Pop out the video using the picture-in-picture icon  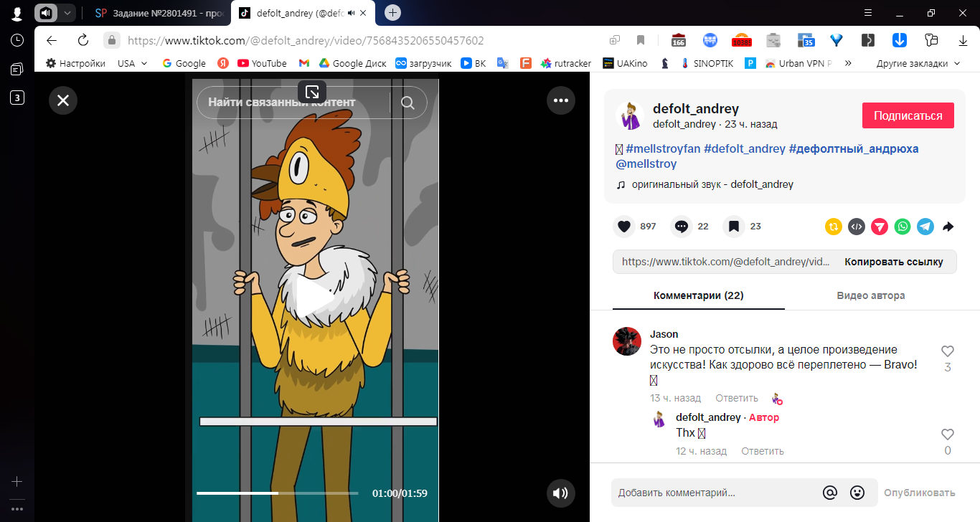(x=312, y=92)
